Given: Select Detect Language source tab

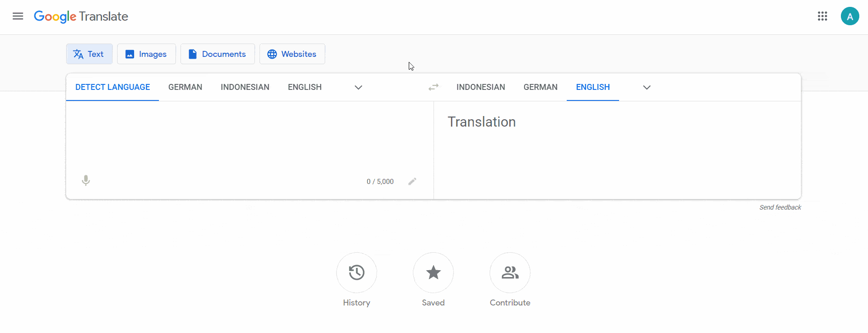Looking at the screenshot, I should coord(113,87).
